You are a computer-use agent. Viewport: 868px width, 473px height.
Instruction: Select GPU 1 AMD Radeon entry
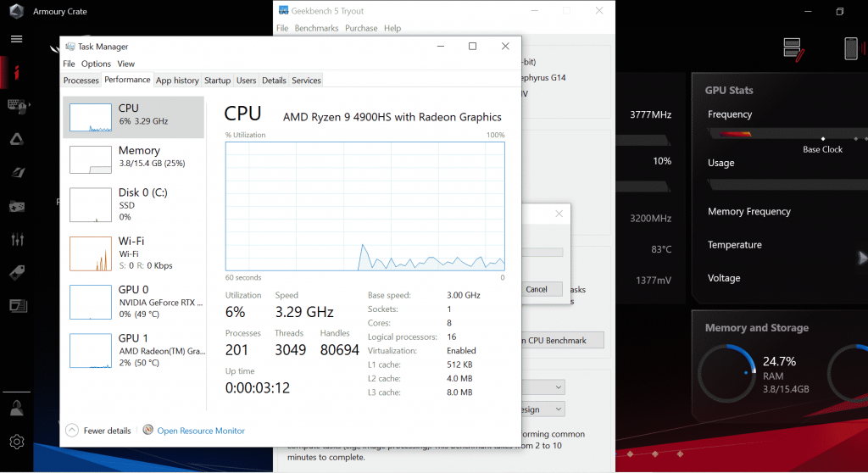click(133, 351)
